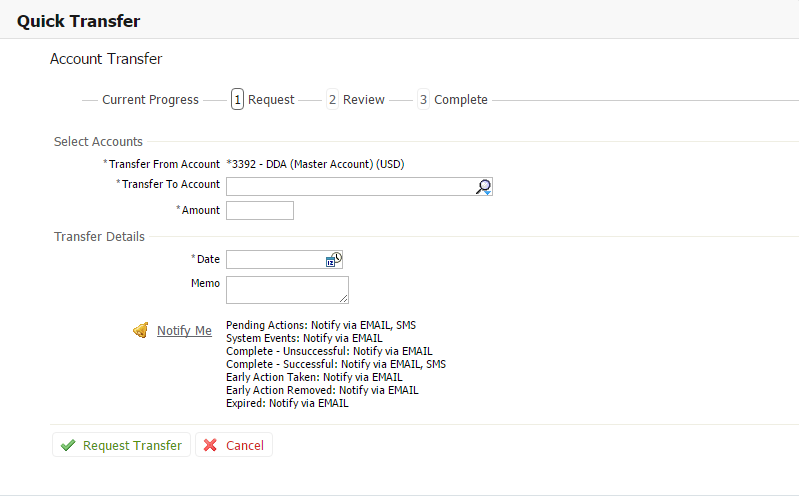Select the Complete step label

tap(460, 100)
